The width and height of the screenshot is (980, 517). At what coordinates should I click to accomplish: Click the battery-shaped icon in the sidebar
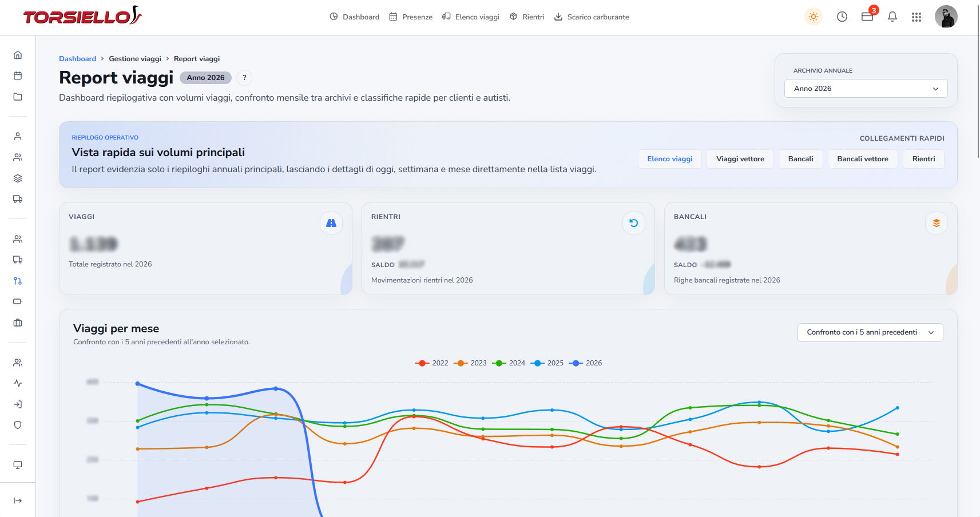(18, 301)
